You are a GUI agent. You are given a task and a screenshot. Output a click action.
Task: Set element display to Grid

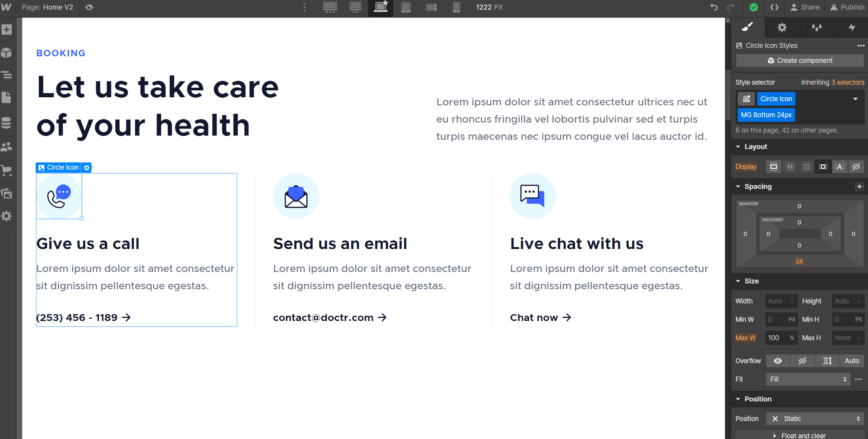click(x=806, y=166)
